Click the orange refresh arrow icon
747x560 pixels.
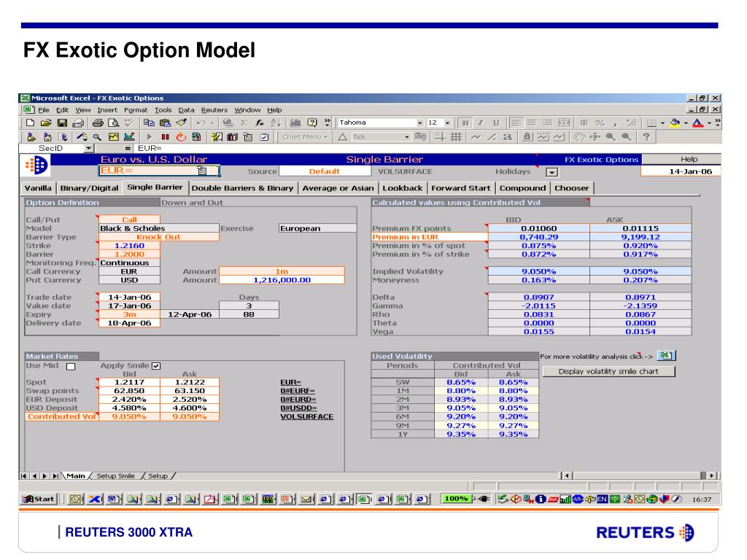point(181,137)
